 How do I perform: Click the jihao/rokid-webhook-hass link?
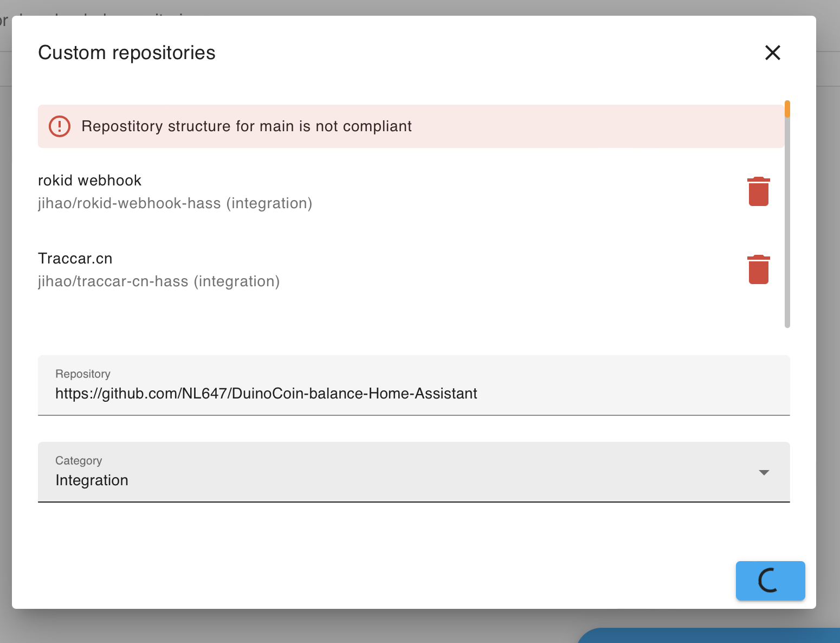[175, 203]
